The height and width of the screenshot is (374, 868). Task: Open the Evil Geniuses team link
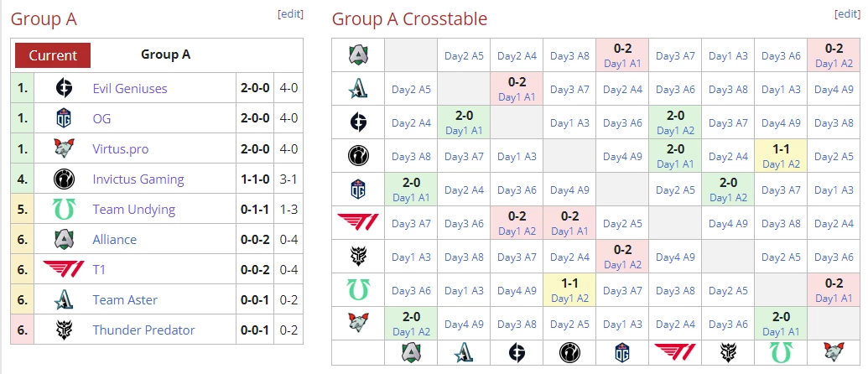[130, 89]
